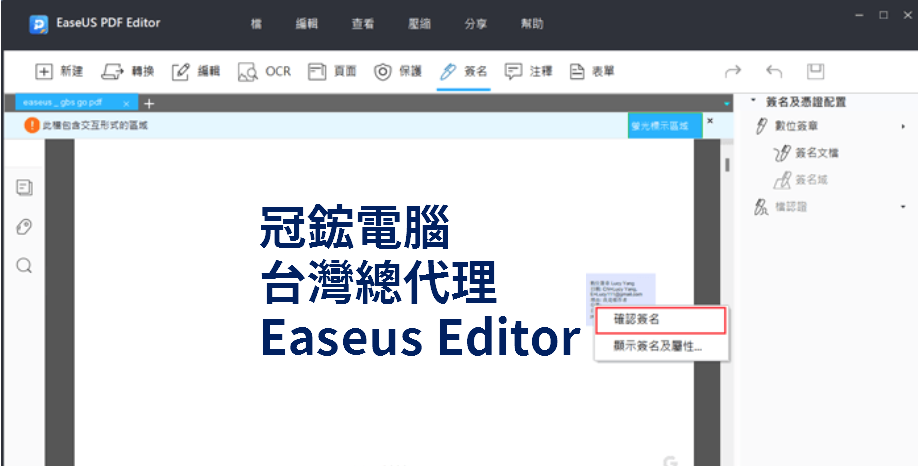
Task: Expand the 數位簽章 submenu arrow
Action: coord(903,126)
